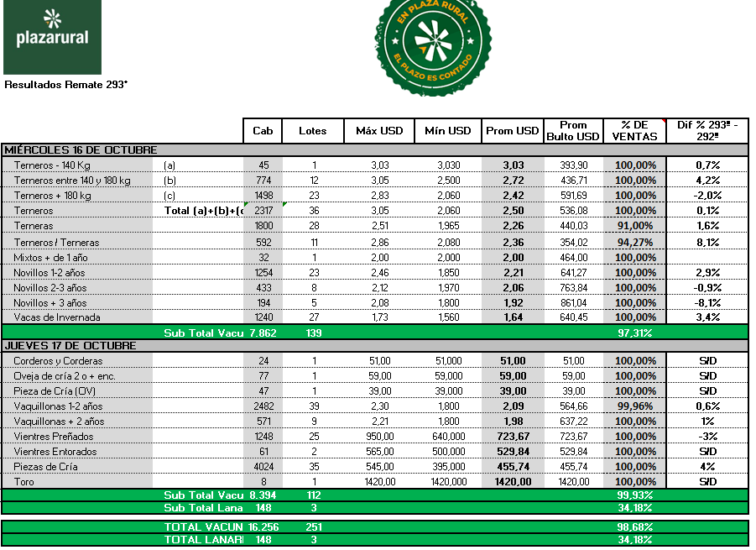Click the Mín USD value '1,965'
This screenshot has width=756, height=550.
(448, 226)
